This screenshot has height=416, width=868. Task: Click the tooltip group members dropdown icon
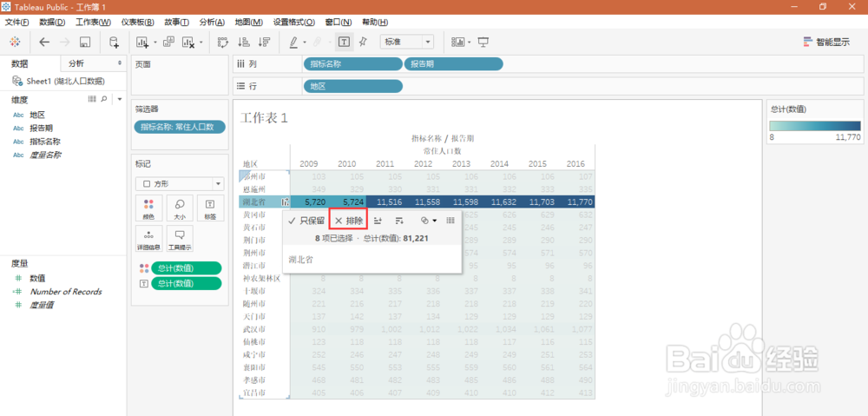pyautogui.click(x=429, y=221)
